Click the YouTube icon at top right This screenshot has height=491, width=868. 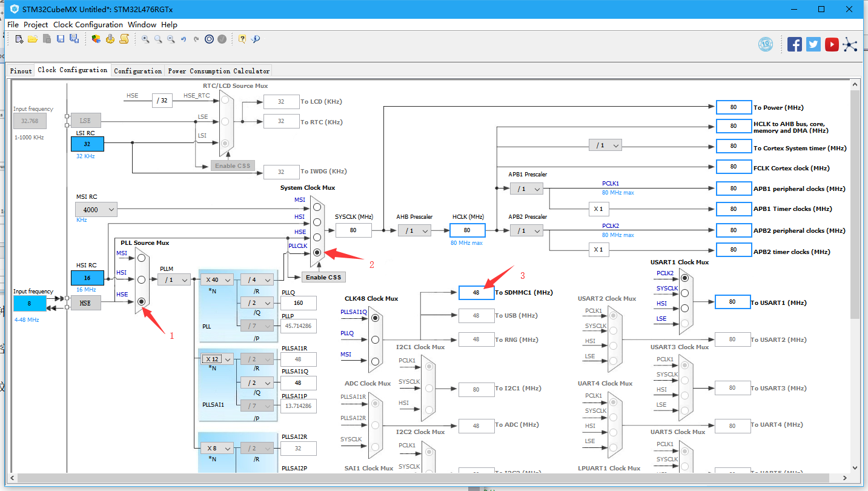832,44
